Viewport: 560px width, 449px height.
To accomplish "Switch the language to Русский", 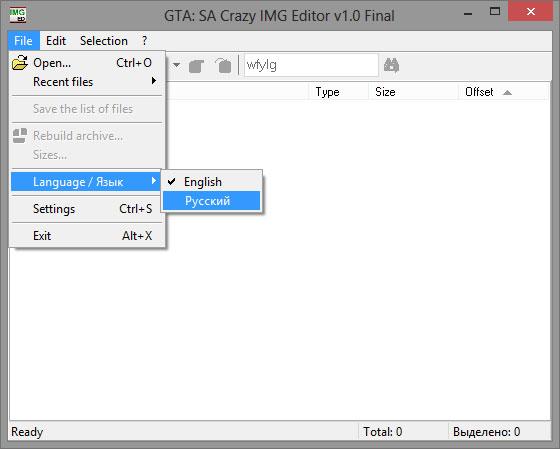I will [212, 201].
